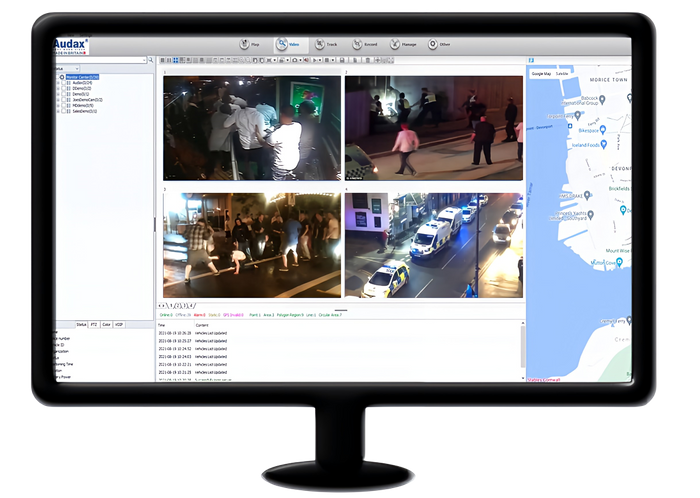Open the device search combo box
This screenshot has width=700, height=498.
(x=101, y=60)
